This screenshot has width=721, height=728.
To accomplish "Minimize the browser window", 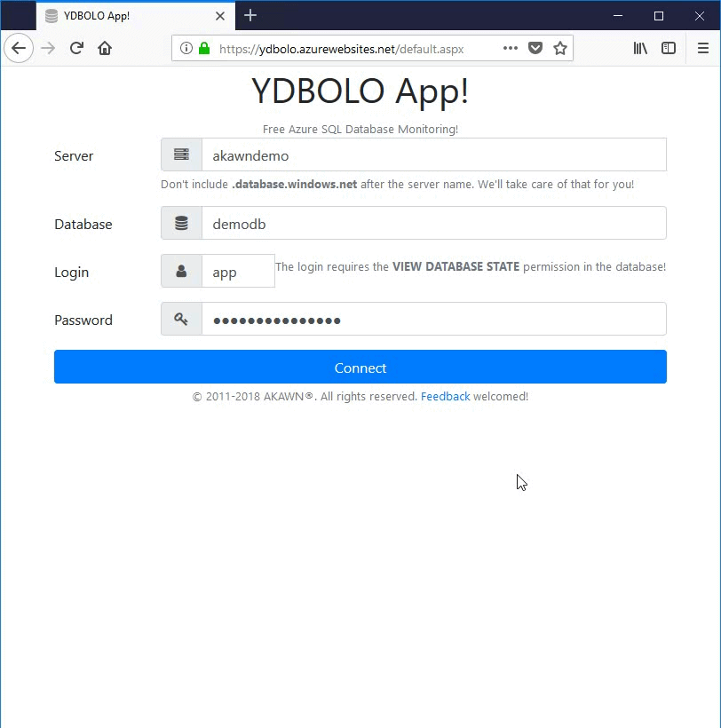I will click(x=618, y=16).
